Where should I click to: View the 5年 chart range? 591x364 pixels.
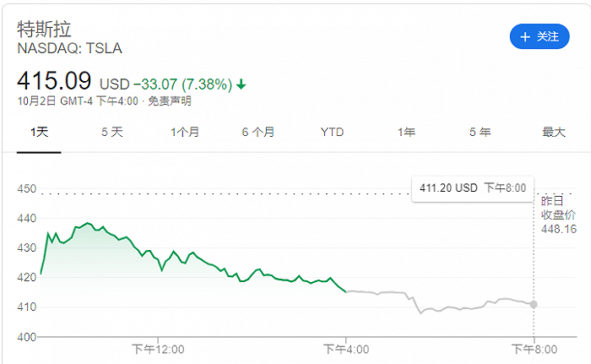480,132
